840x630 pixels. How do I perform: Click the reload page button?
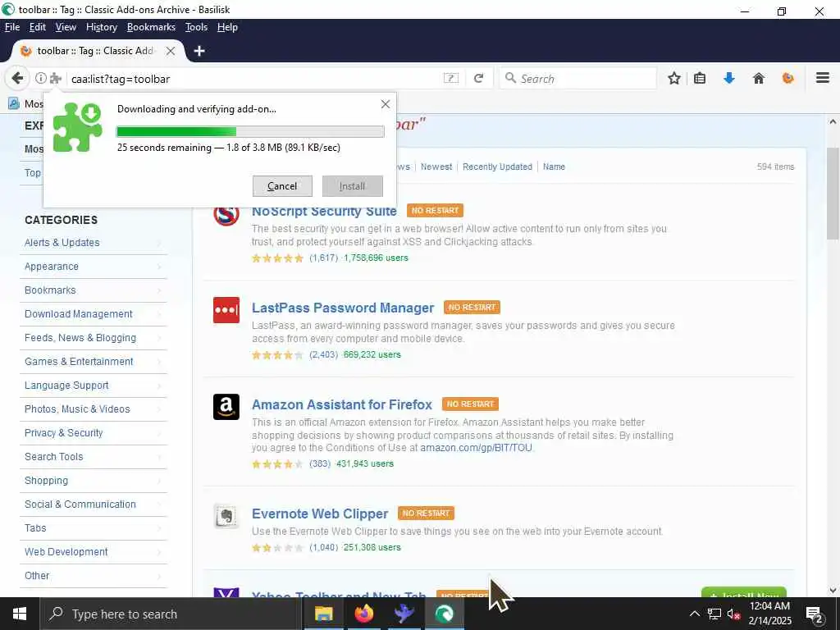(479, 78)
